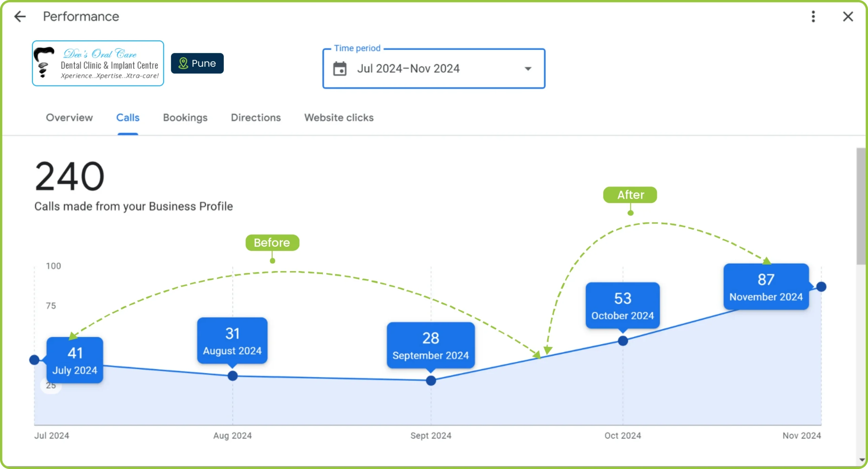Click the September 2024 data point
Viewport: 868px width, 469px height.
click(x=431, y=380)
